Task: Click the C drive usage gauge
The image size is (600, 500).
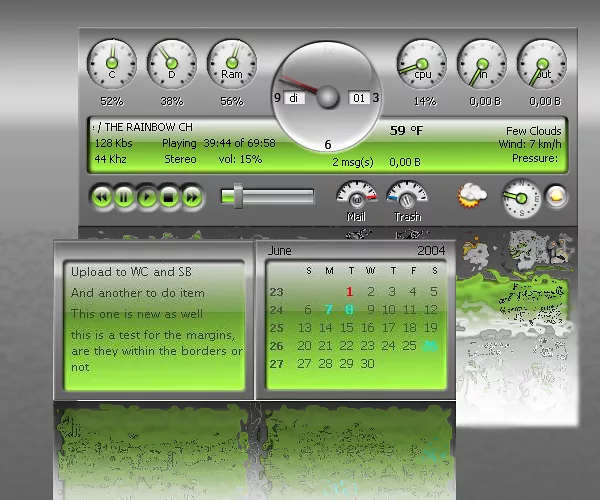Action: pos(112,64)
